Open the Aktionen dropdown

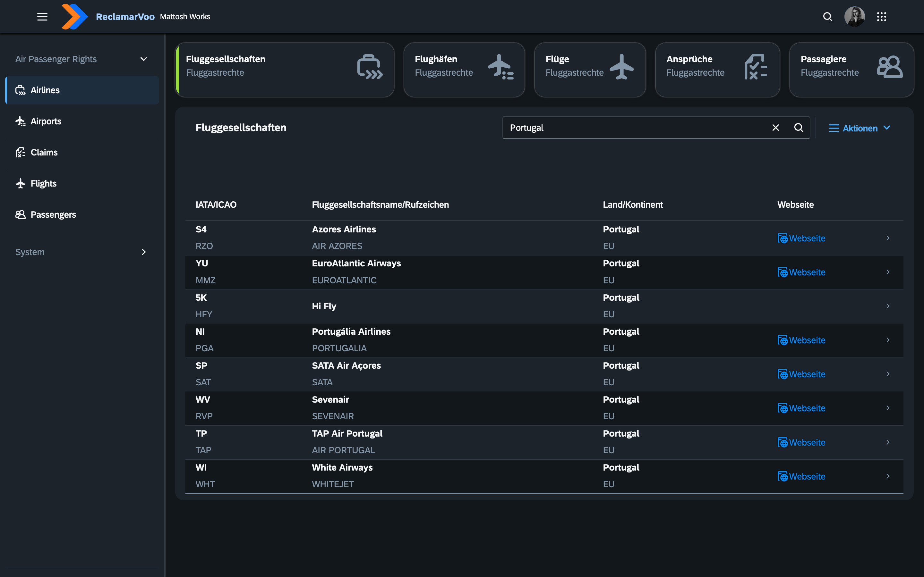pyautogui.click(x=860, y=128)
